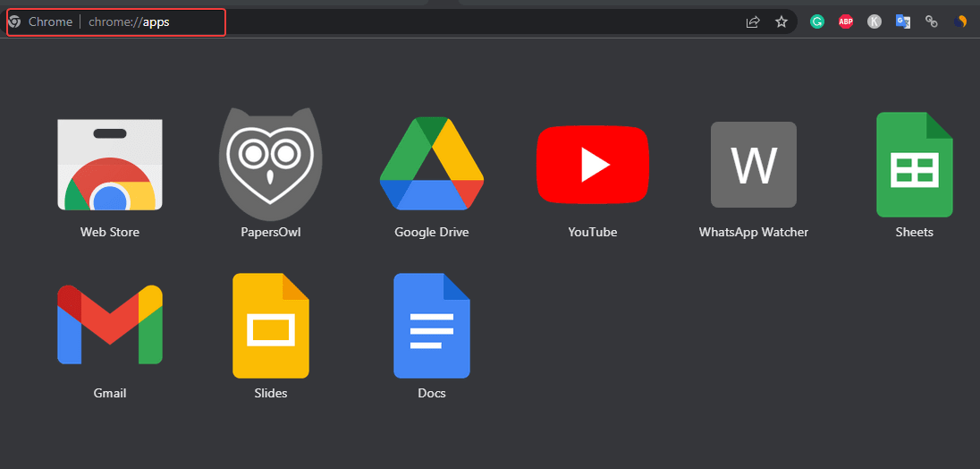The width and height of the screenshot is (980, 469).
Task: Click the gray K extension icon
Action: 874,21
